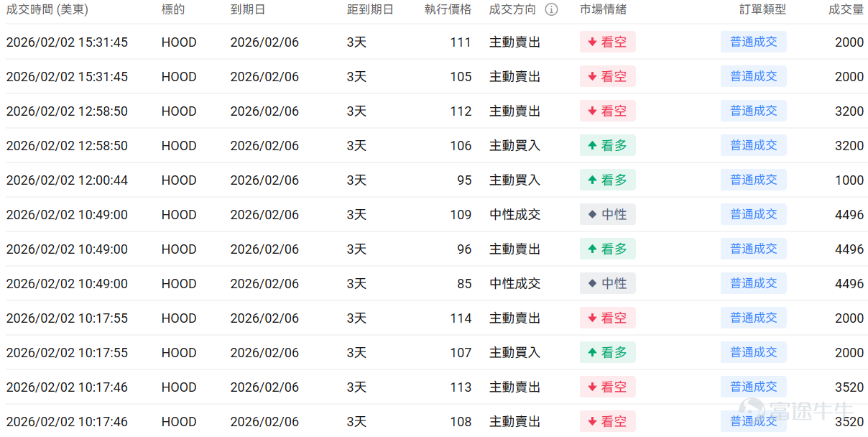Click the 15:31:45 timestamp in strike 111 row

(67, 42)
